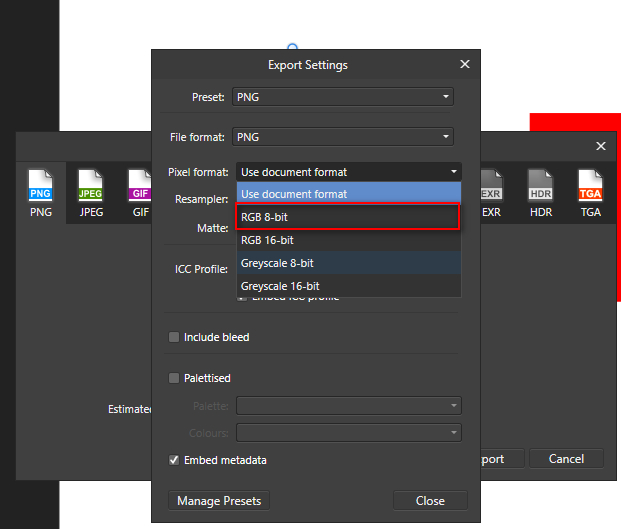Click the Close button in Export Settings
The width and height of the screenshot is (621, 529).
(430, 501)
